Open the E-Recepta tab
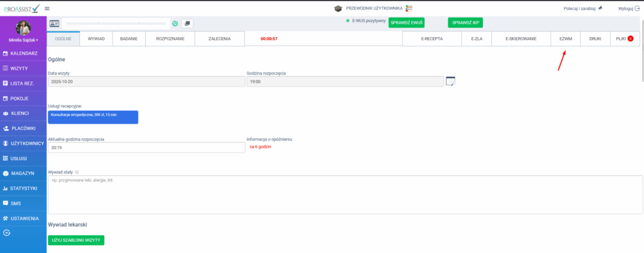 pyautogui.click(x=431, y=39)
